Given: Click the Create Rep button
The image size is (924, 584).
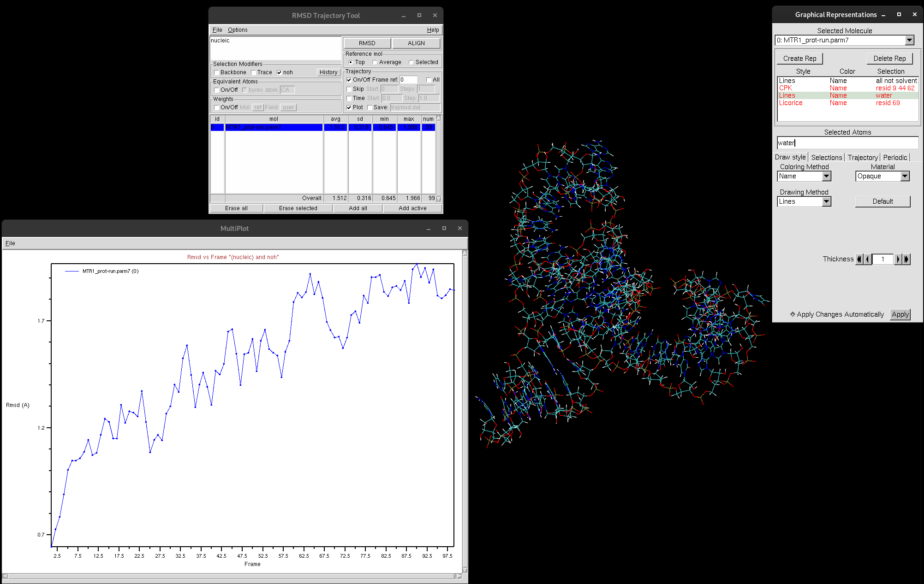Looking at the screenshot, I should tap(799, 58).
